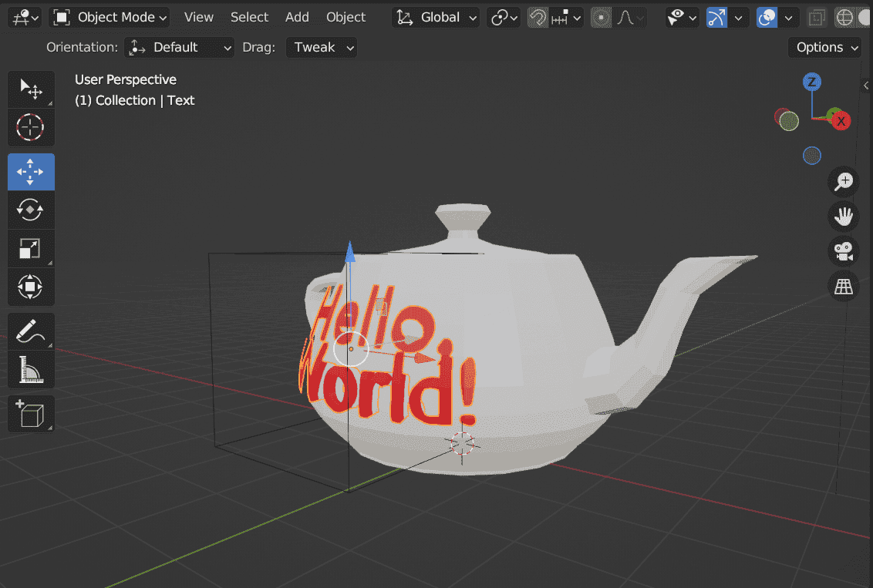This screenshot has height=588, width=873.
Task: Open Global transform orientation dropdown
Action: pyautogui.click(x=436, y=17)
